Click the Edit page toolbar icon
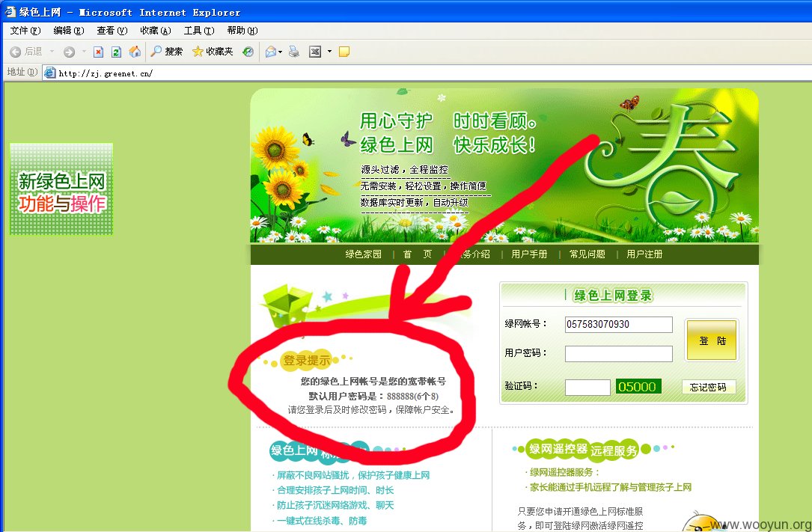This screenshot has width=812, height=532. click(x=315, y=51)
